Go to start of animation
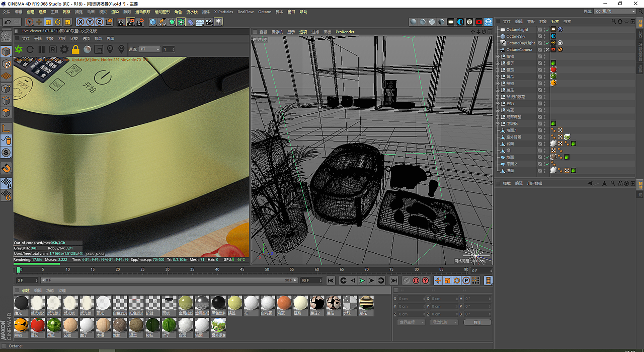This screenshot has width=644, height=352. point(331,280)
